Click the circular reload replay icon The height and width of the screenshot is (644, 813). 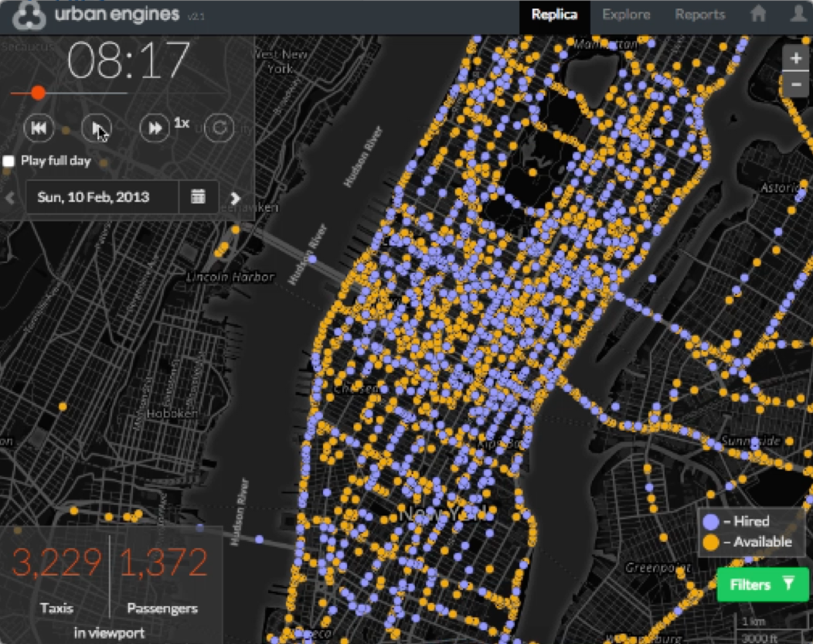(219, 128)
